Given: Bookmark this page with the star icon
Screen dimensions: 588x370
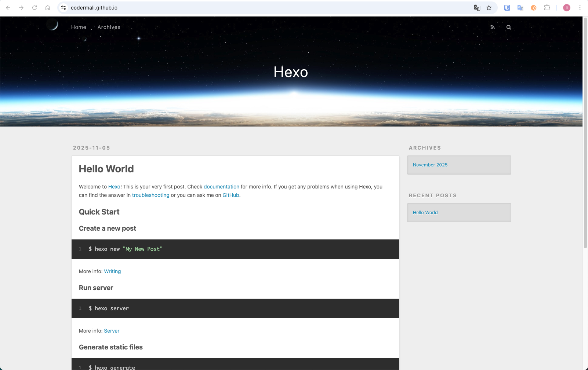Looking at the screenshot, I should coord(489,8).
